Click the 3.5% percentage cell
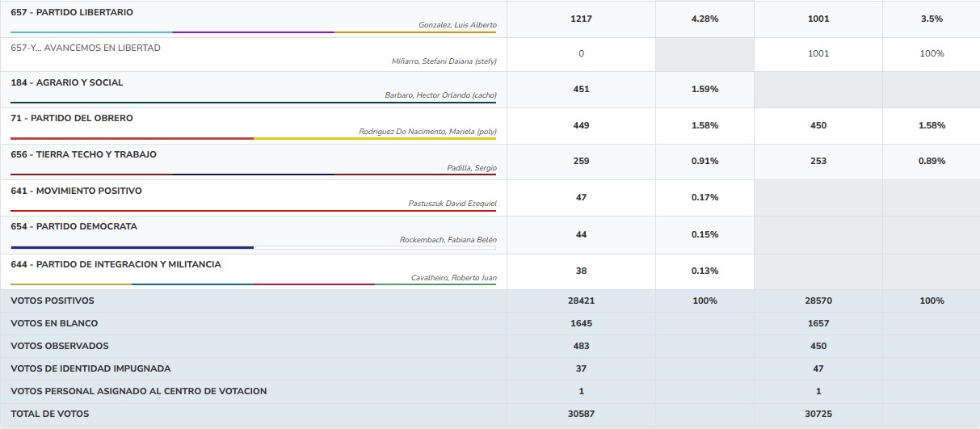The height and width of the screenshot is (429, 980). click(931, 19)
